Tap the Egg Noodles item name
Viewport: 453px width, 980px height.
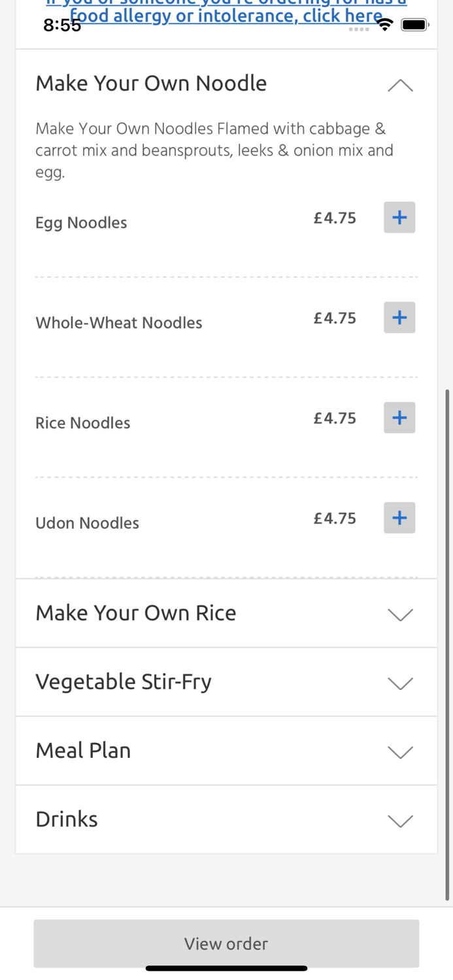coord(81,223)
